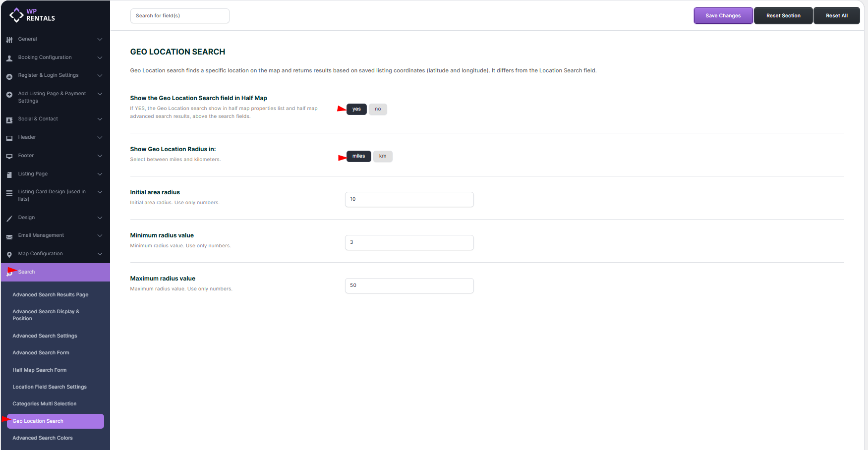868x450 pixels.
Task: Open Advanced Search Colors submenu item
Action: coord(43,438)
